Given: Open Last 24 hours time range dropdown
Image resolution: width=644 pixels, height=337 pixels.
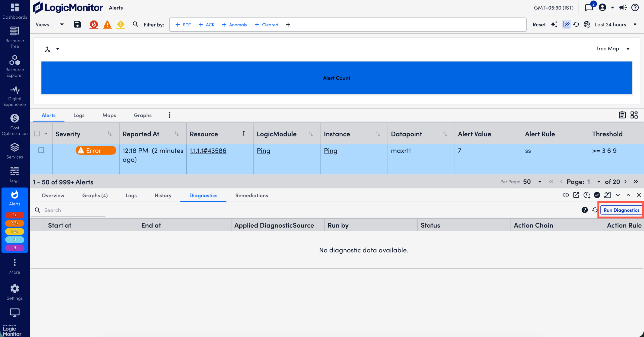Looking at the screenshot, I should point(616,24).
